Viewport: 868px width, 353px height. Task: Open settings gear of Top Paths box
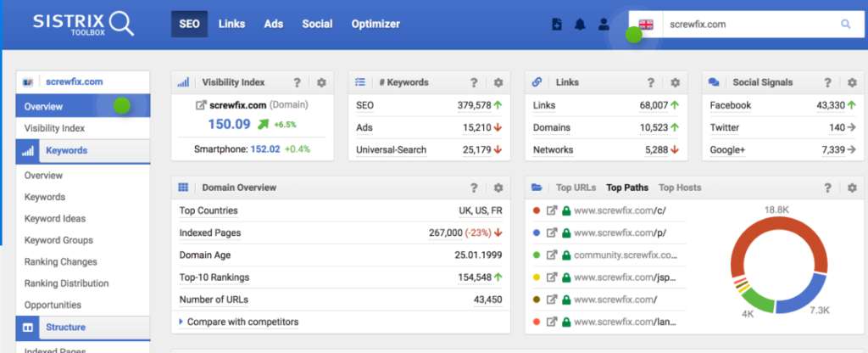(x=852, y=188)
